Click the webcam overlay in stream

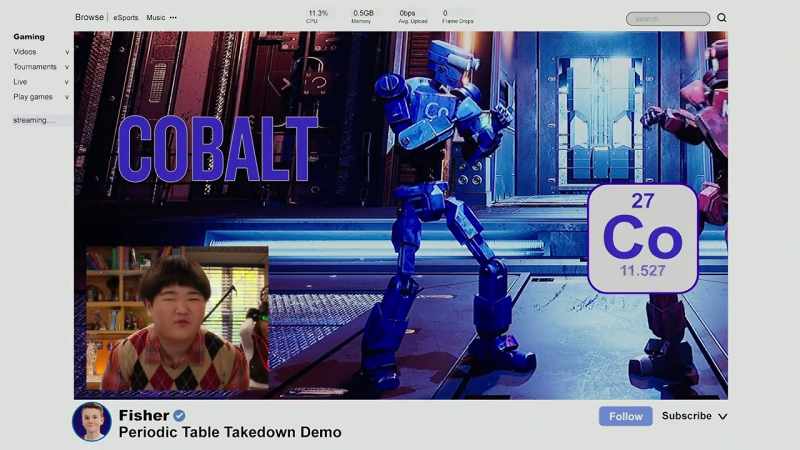pyautogui.click(x=177, y=319)
